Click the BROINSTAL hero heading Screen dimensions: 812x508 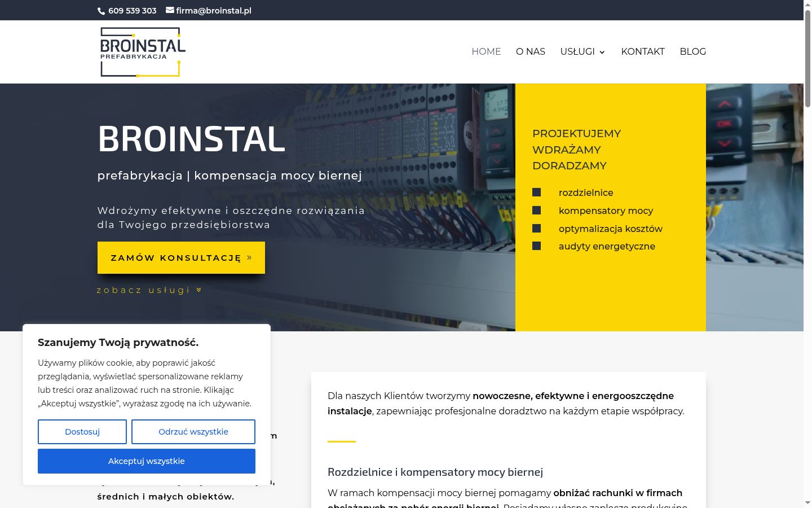[x=191, y=138]
